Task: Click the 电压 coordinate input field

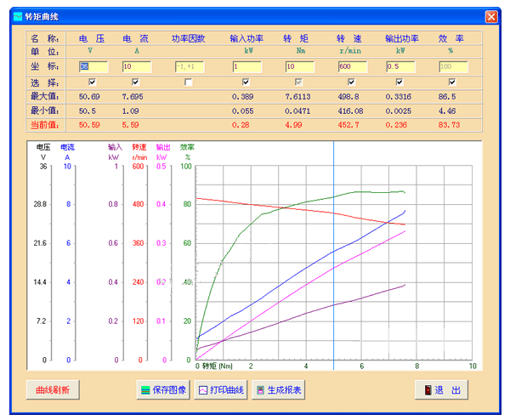Action: (93, 66)
